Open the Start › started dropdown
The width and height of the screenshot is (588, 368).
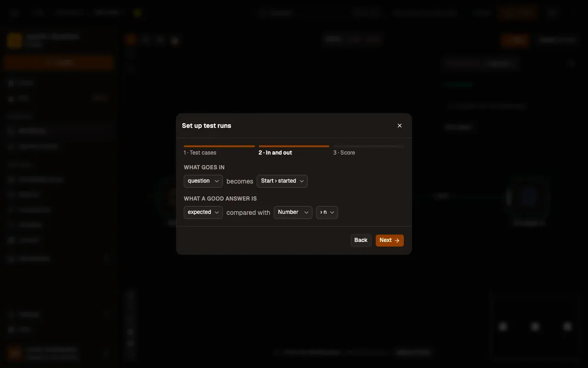[x=282, y=181]
